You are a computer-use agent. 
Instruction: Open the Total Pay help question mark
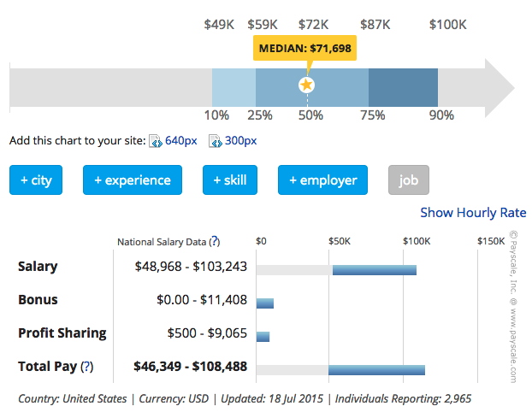(86, 367)
